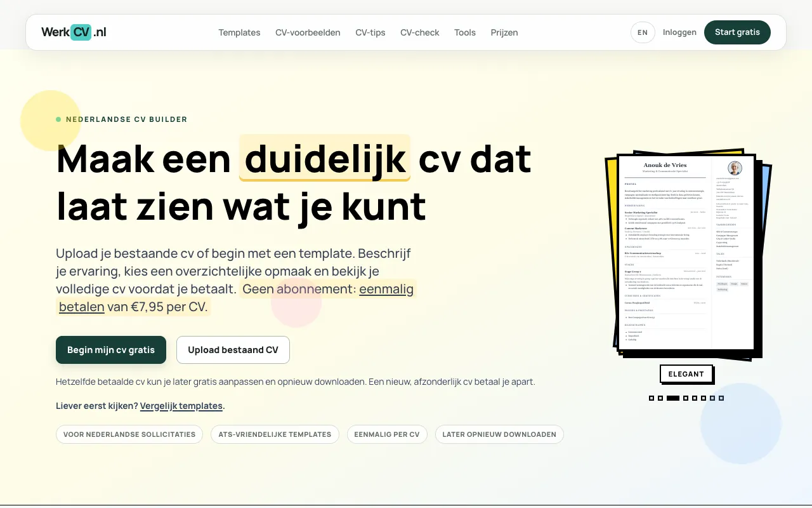Click the Upload bestaand CV button

[233, 350]
